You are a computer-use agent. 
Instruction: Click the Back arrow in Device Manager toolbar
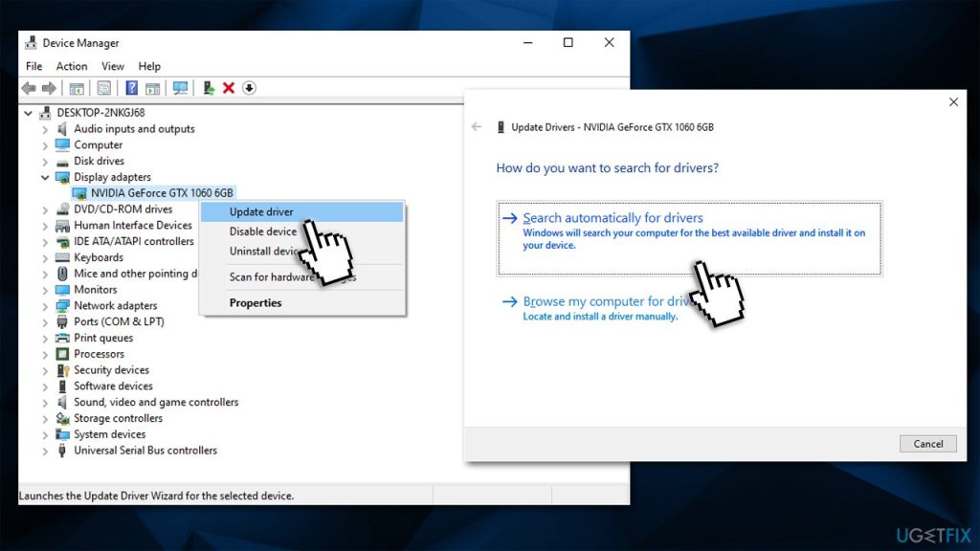29,88
